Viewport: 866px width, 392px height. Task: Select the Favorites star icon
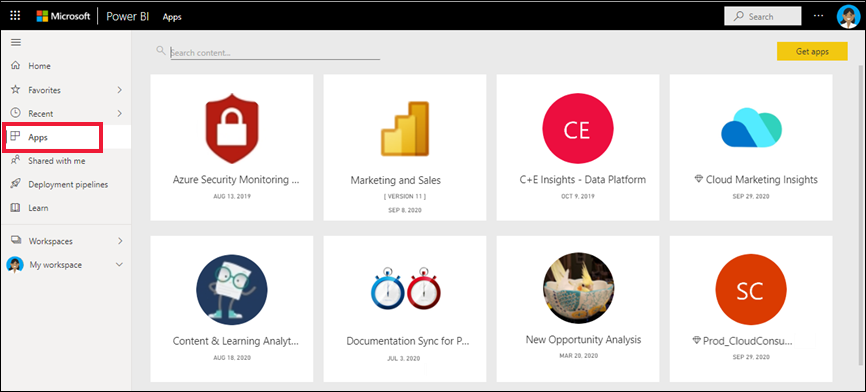(x=15, y=89)
